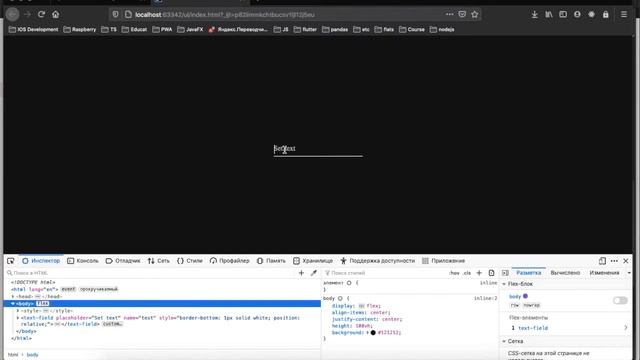Collapse the Flex-блок section
Viewport: 640px width, 360px height.
pyautogui.click(x=504, y=284)
